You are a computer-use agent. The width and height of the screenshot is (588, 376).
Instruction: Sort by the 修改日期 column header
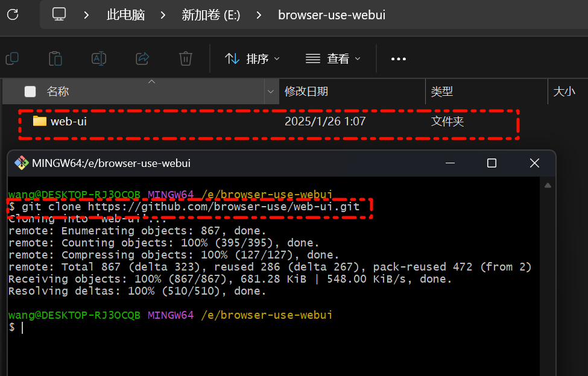point(306,92)
